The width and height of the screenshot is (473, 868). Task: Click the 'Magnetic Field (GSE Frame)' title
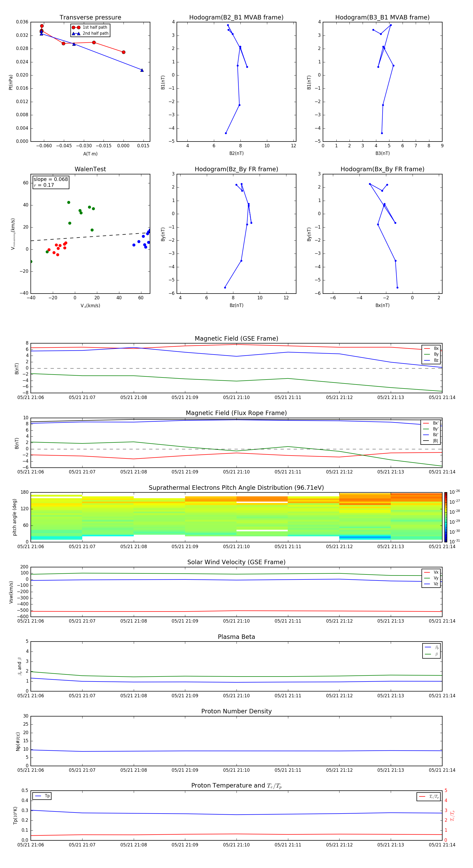click(x=236, y=339)
